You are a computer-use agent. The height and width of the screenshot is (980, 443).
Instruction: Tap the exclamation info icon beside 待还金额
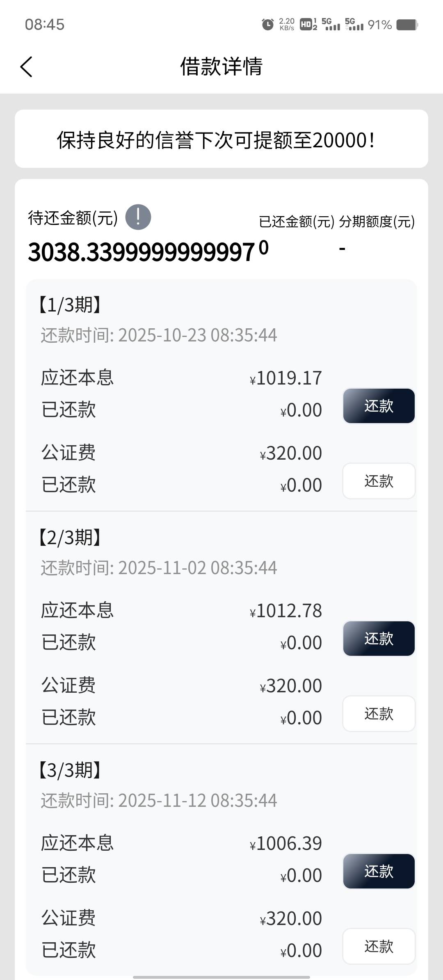click(x=138, y=217)
